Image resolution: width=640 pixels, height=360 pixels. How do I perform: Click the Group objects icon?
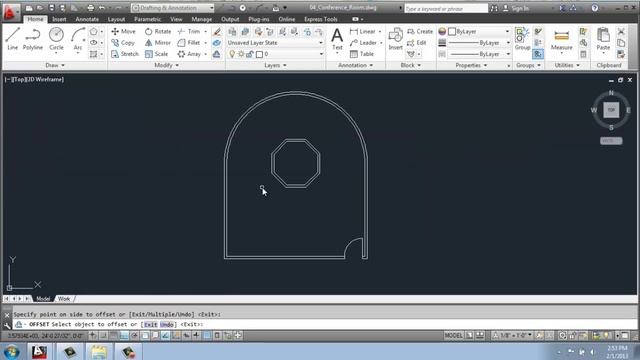[522, 39]
